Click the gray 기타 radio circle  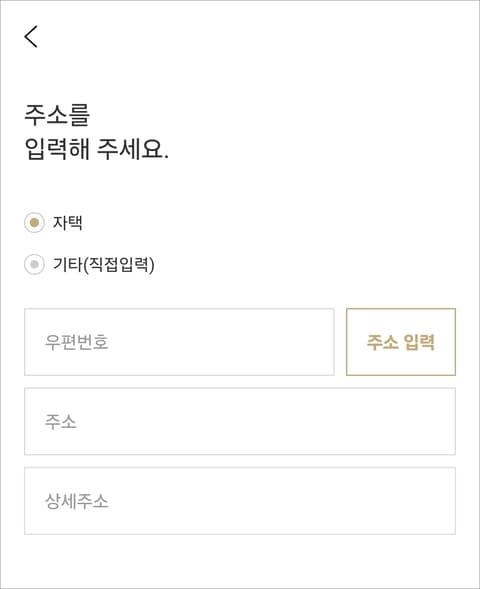(34, 264)
